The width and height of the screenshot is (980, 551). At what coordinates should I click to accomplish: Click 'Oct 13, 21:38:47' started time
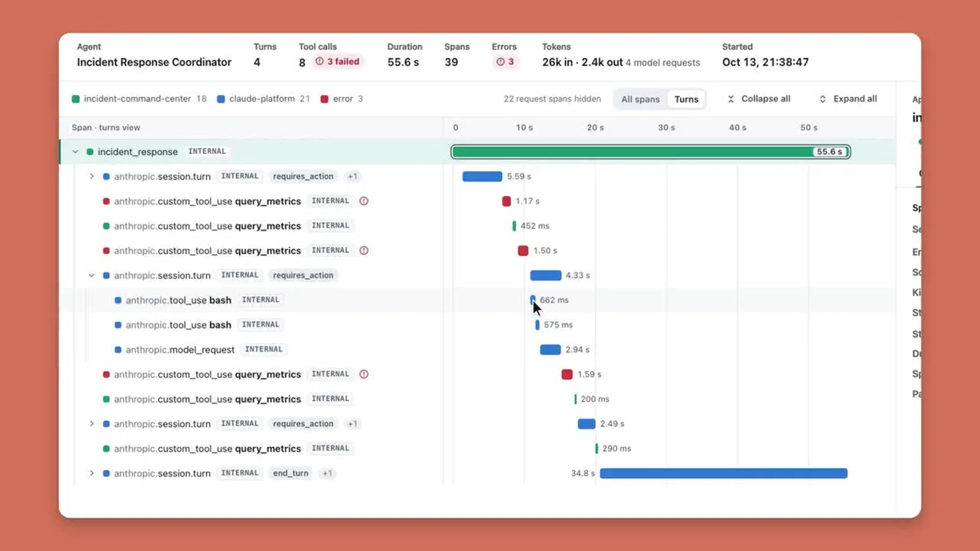point(765,62)
